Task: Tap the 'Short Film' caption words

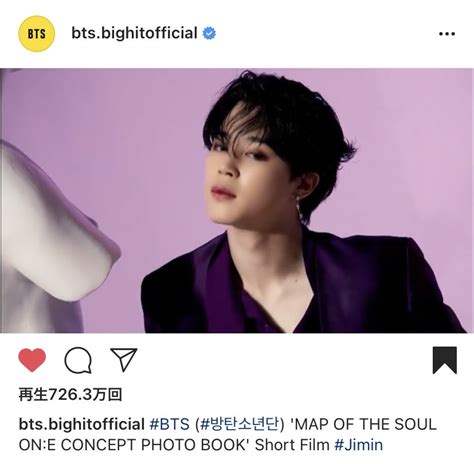Action: tap(292, 445)
